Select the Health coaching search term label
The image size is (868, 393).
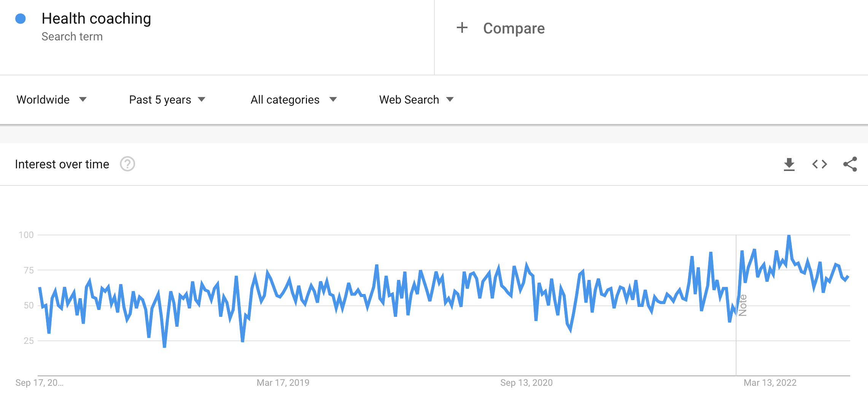pos(96,18)
